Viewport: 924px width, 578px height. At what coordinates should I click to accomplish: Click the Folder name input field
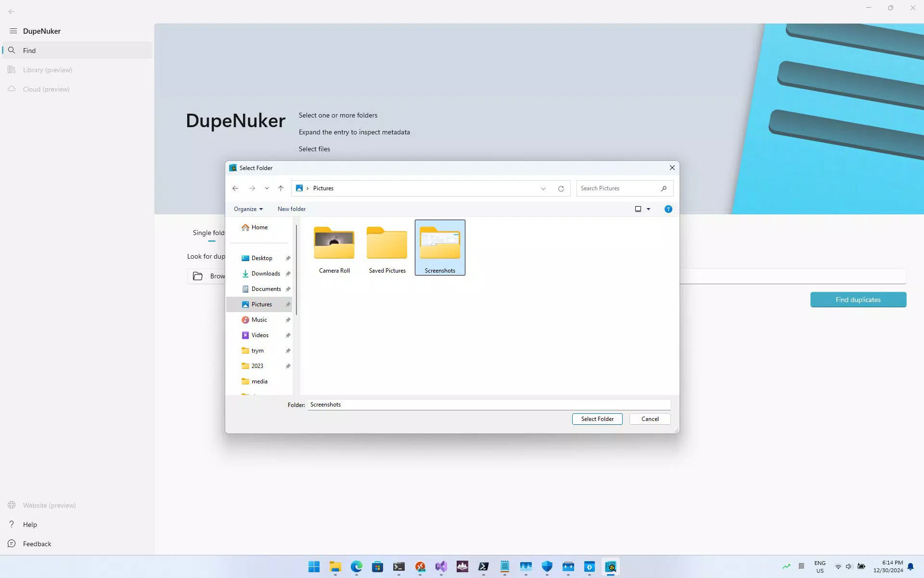click(489, 405)
